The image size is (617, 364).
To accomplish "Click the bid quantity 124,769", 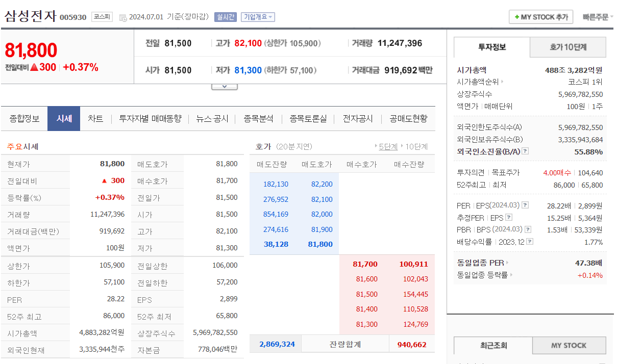I will click(415, 324).
